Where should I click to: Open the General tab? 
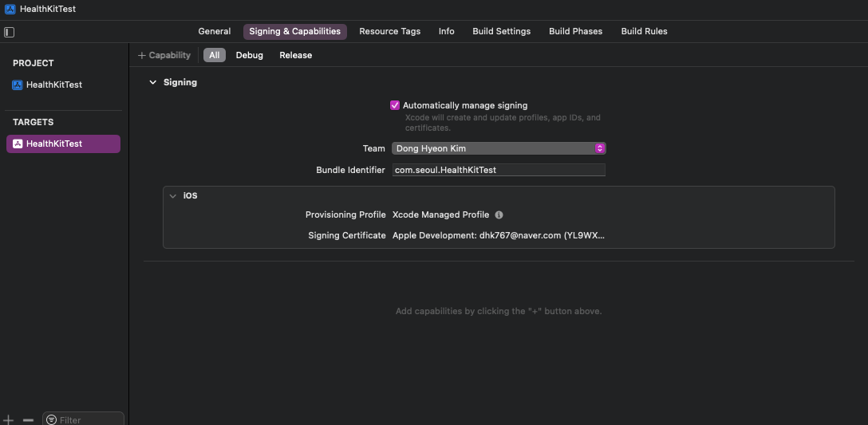[x=215, y=32]
